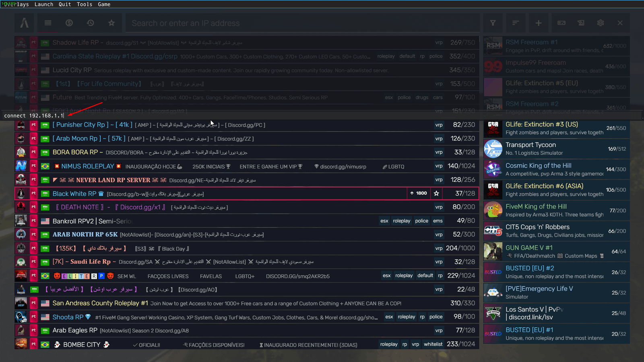This screenshot has width=644, height=362.
Task: Click the Quit menu item
Action: 65,4
